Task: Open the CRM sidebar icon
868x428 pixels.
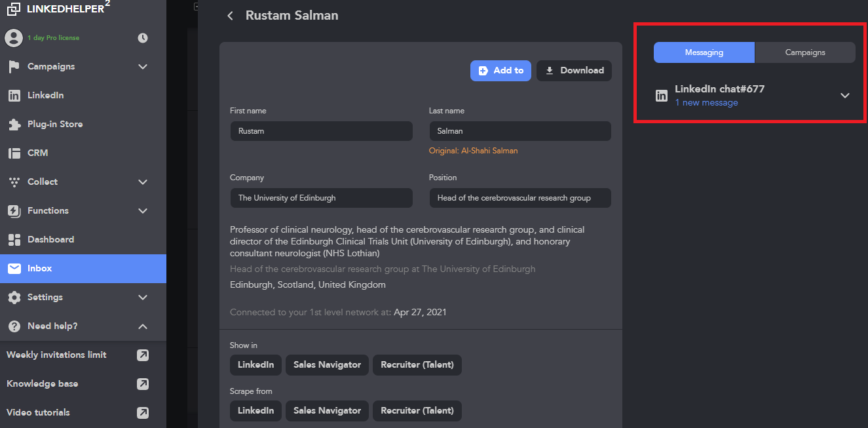Action: [x=14, y=153]
